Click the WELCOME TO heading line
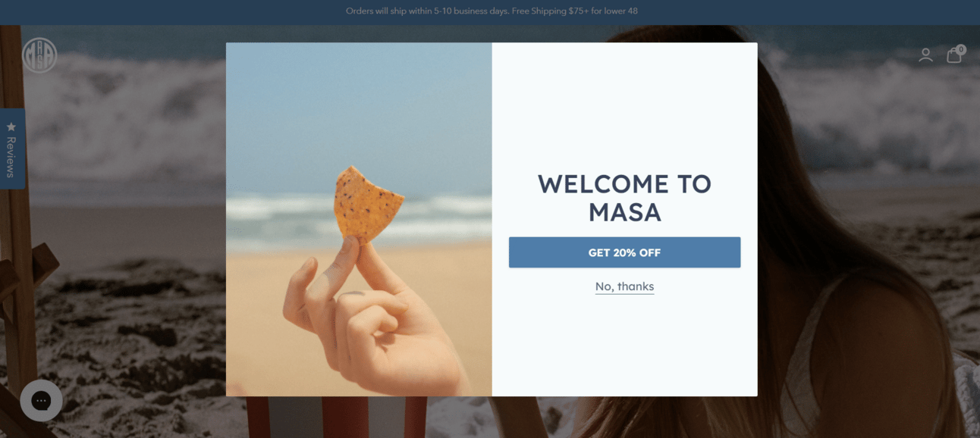 [x=624, y=183]
